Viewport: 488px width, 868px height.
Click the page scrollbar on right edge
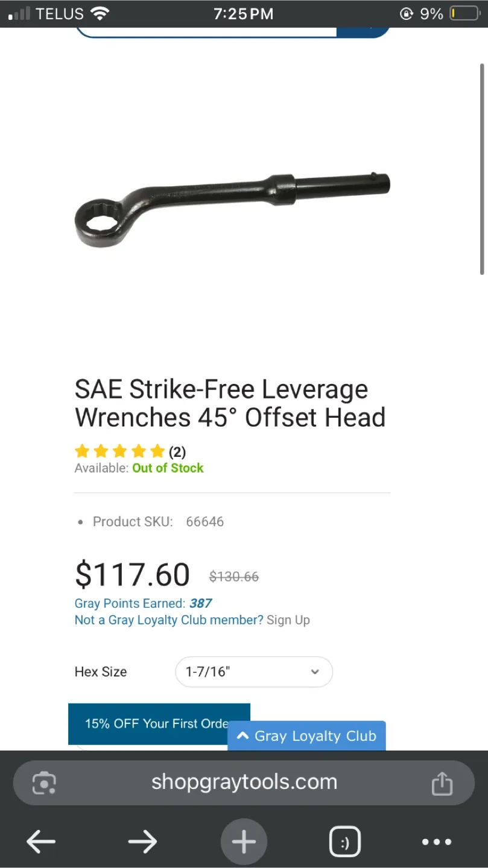(x=482, y=169)
